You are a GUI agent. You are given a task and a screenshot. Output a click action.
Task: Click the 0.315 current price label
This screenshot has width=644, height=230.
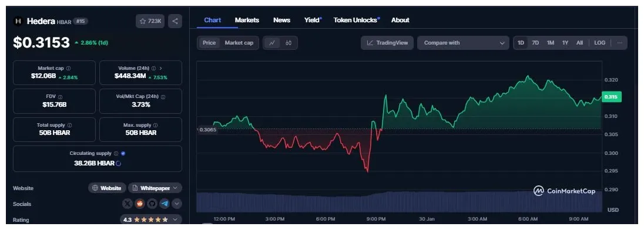pos(612,97)
